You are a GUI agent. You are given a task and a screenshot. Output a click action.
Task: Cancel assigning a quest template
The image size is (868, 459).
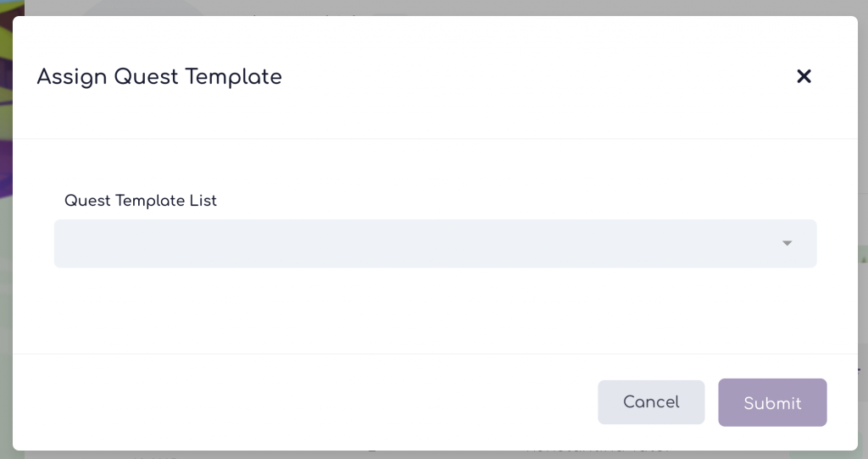651,402
